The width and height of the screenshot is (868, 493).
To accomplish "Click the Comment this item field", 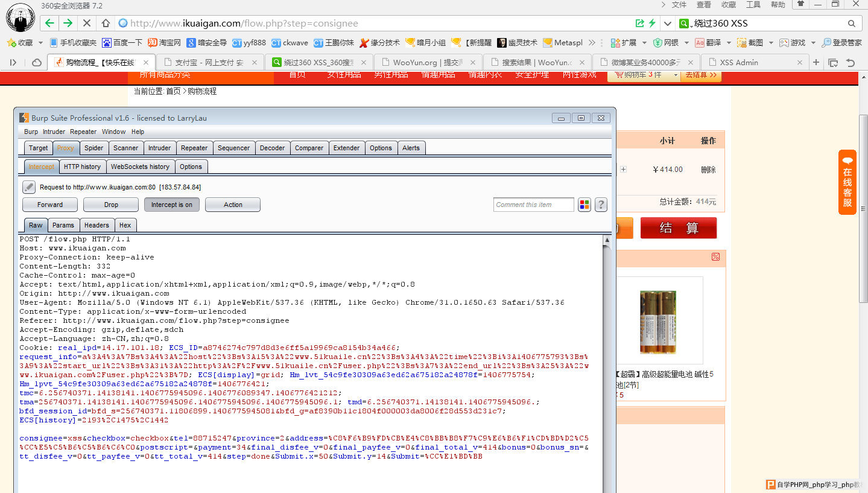I will point(534,205).
